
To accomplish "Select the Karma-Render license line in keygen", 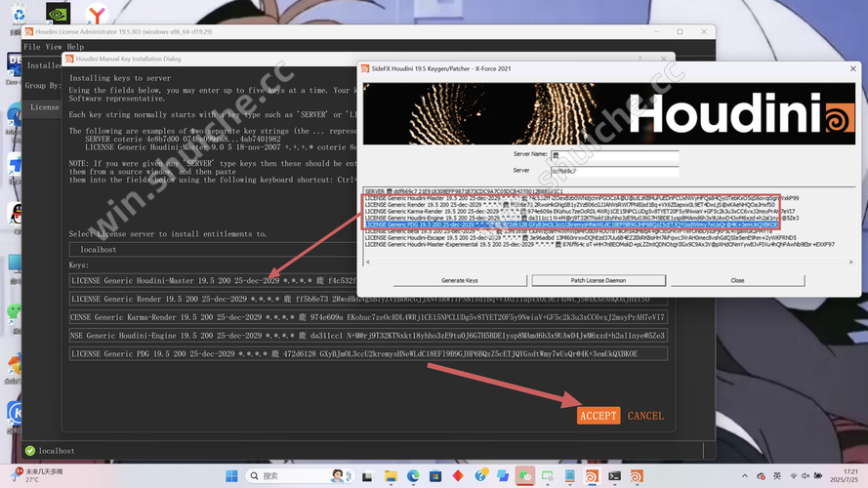I will click(580, 212).
